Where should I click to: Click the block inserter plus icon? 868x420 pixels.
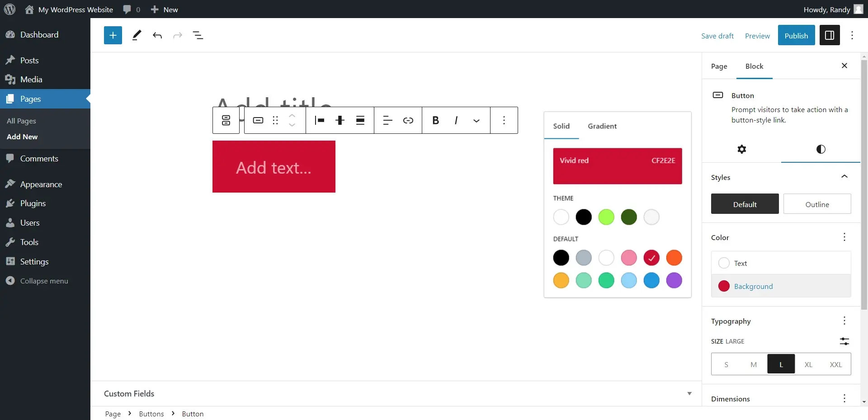(113, 35)
